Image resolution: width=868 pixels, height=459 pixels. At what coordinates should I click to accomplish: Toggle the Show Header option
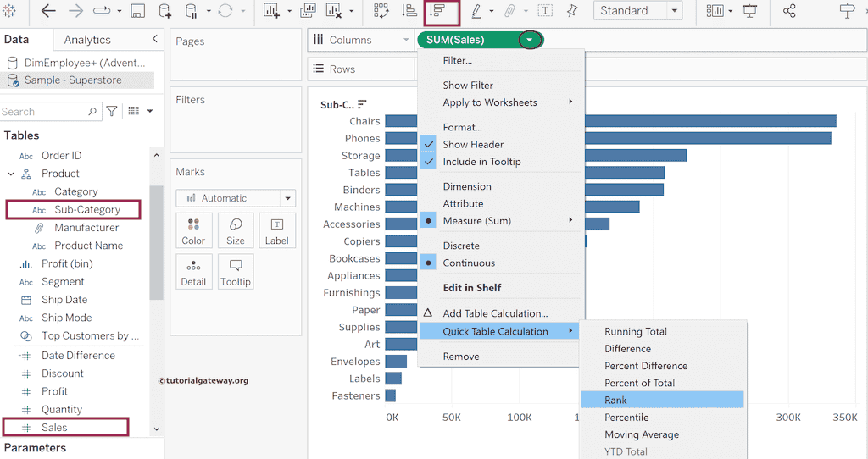473,145
